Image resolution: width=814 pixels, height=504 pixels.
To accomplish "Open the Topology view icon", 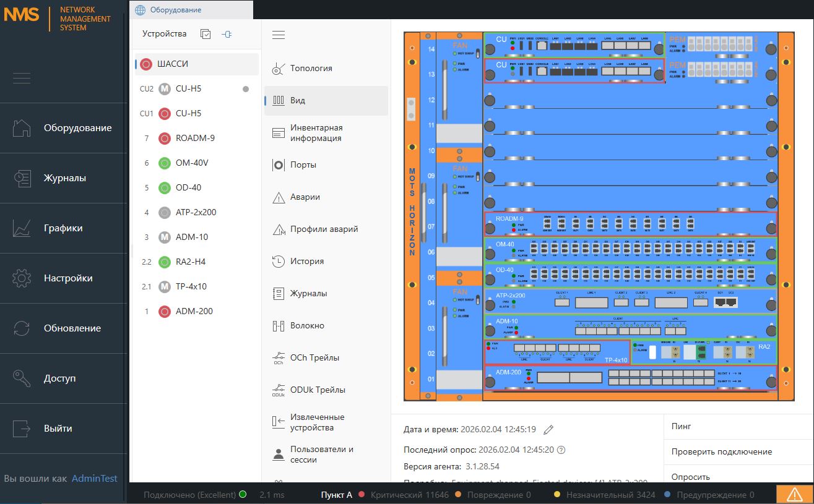I will pos(279,69).
